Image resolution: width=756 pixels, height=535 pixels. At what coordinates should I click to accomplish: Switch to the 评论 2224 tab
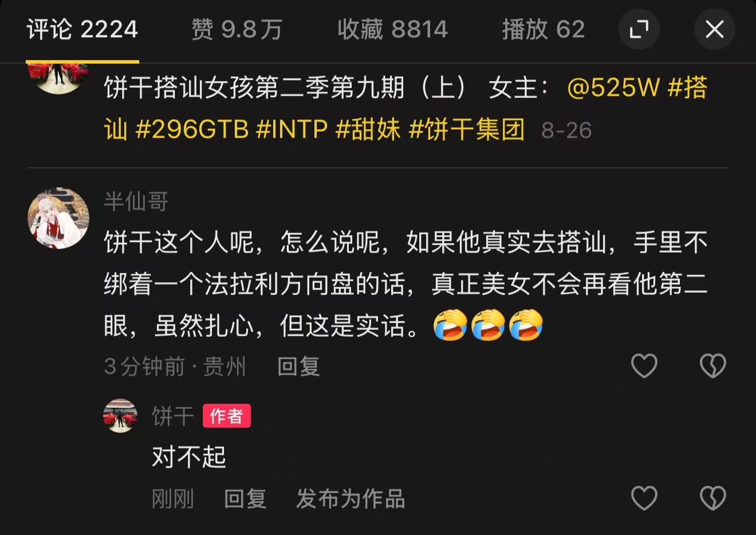(x=82, y=29)
